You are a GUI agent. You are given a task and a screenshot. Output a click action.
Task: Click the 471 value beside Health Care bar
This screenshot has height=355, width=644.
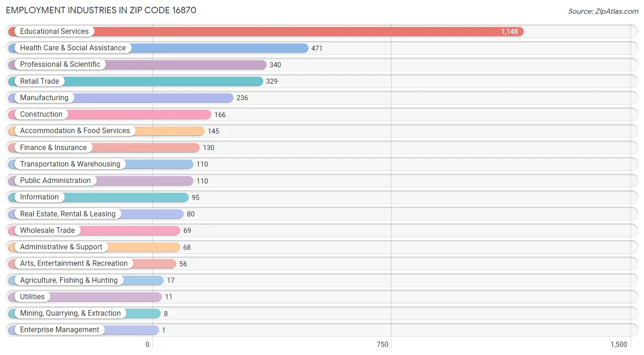317,48
